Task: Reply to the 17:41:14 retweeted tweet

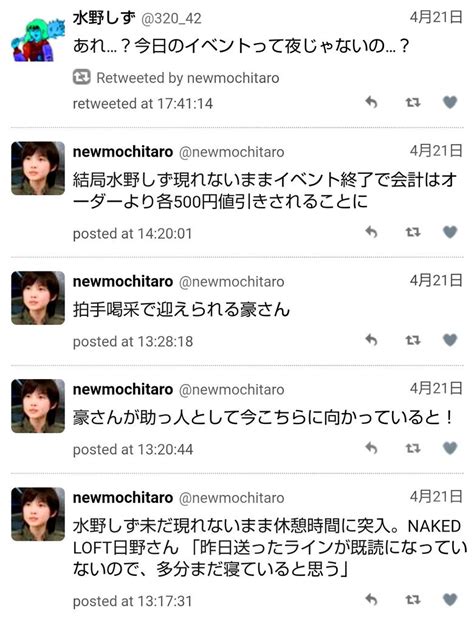Action: pyautogui.click(x=371, y=102)
